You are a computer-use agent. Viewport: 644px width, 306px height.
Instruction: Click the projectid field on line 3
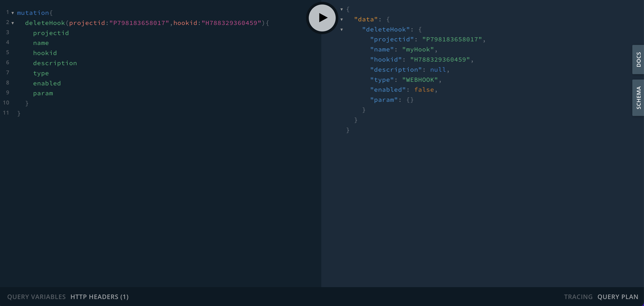(x=51, y=33)
